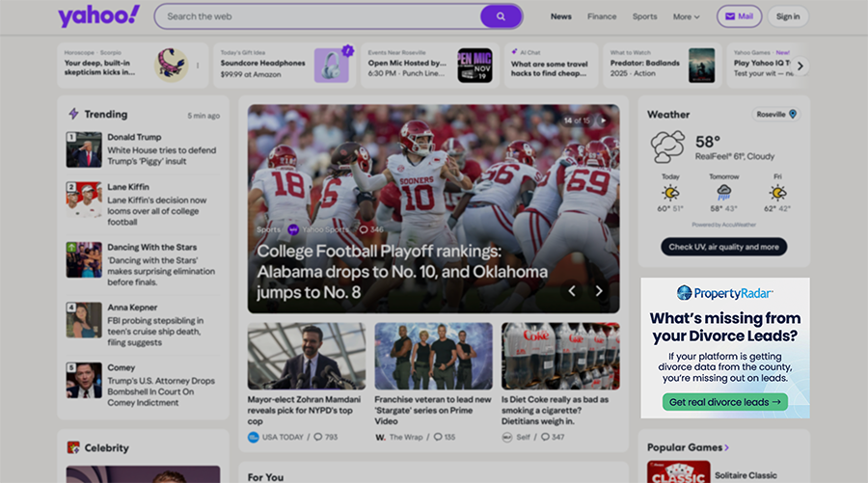Viewport: 868px width, 483px height.
Task: Open Mail via the envelope button
Action: click(739, 16)
